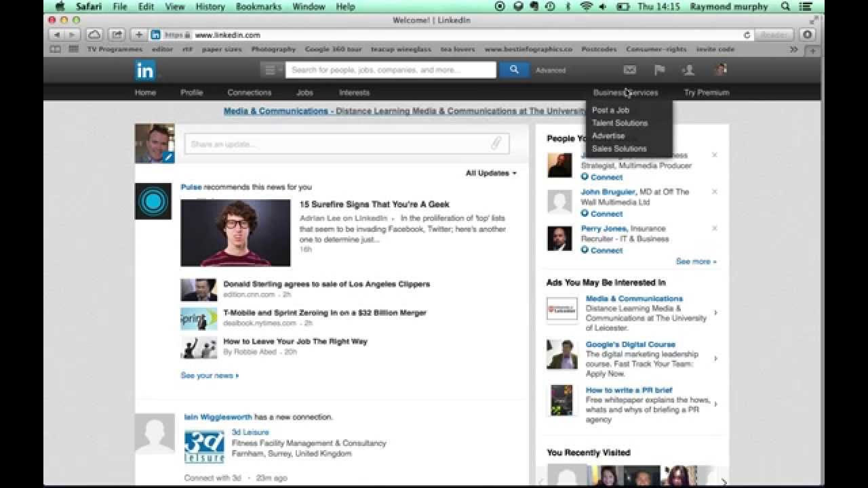Open the Profile navigation tab

click(x=191, y=92)
